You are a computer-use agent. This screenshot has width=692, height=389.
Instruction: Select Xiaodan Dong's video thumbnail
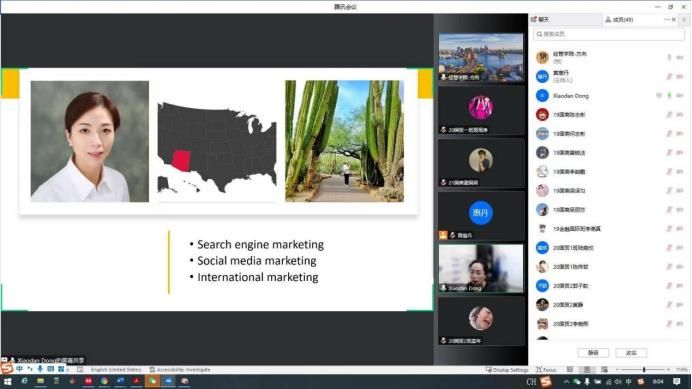481,268
